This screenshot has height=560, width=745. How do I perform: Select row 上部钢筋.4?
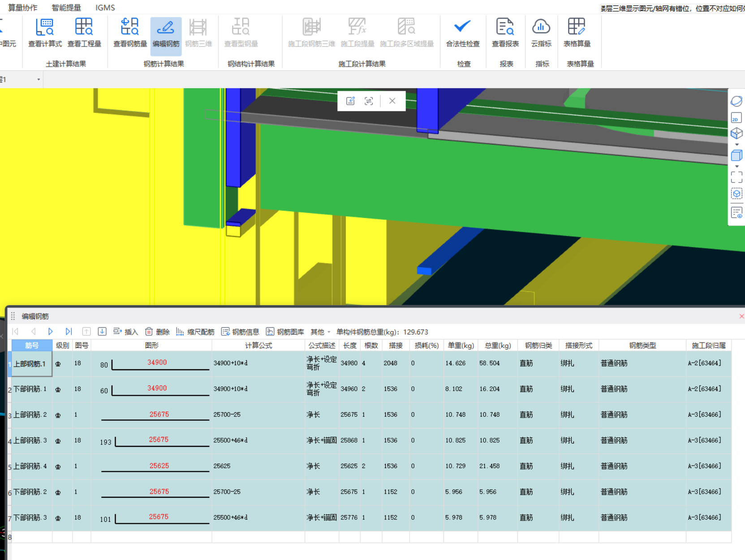click(x=32, y=466)
